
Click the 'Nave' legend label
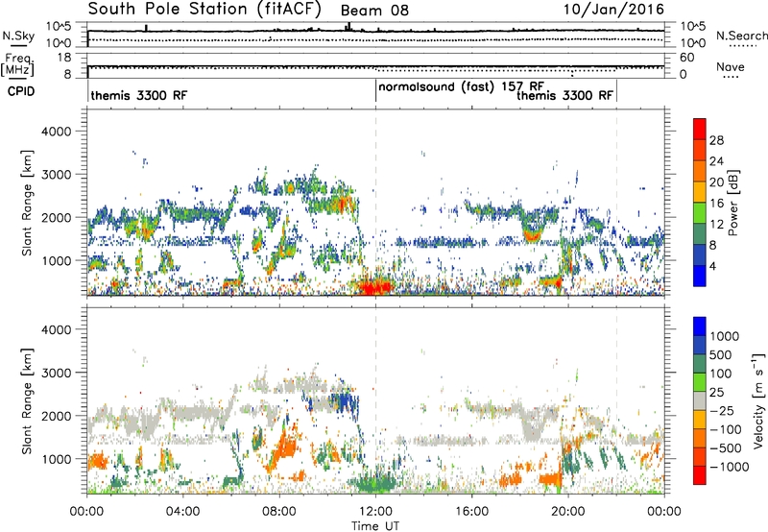click(731, 67)
